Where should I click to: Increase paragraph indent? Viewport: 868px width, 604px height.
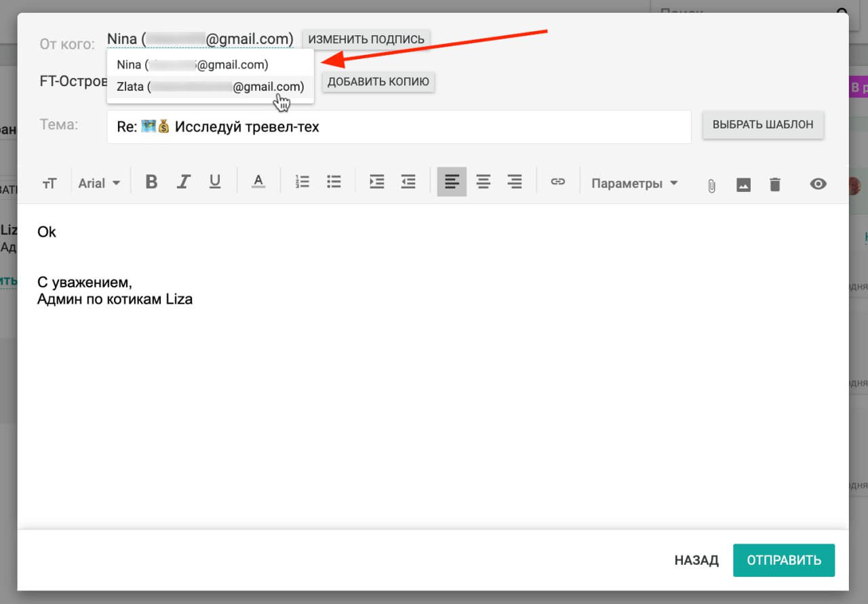[376, 182]
